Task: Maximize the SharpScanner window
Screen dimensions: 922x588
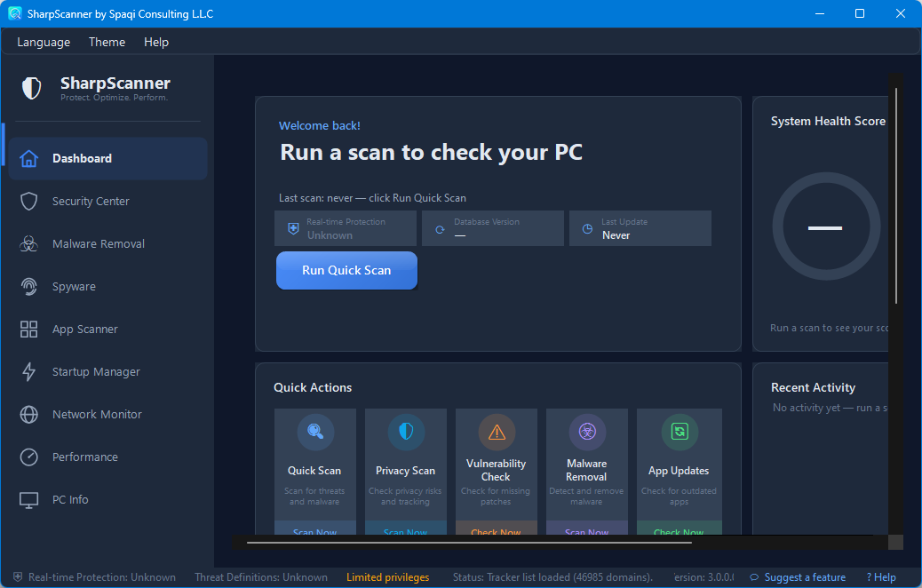Action: [x=860, y=13]
